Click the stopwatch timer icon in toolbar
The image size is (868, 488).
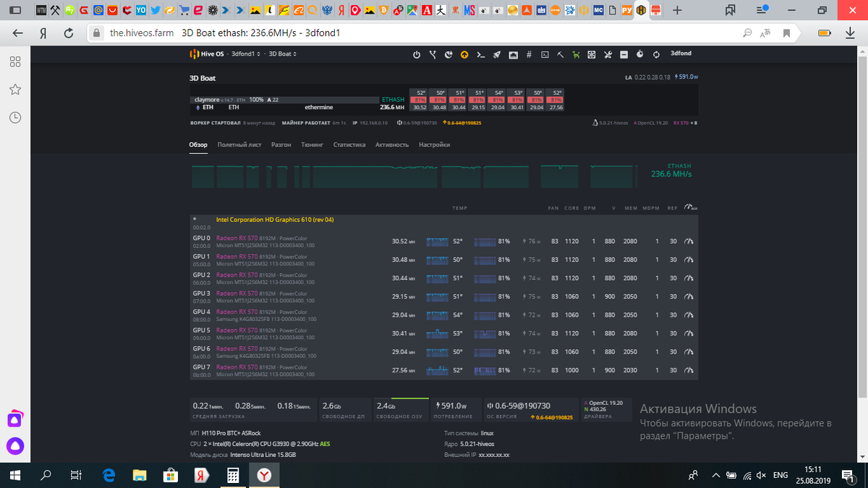click(x=640, y=54)
